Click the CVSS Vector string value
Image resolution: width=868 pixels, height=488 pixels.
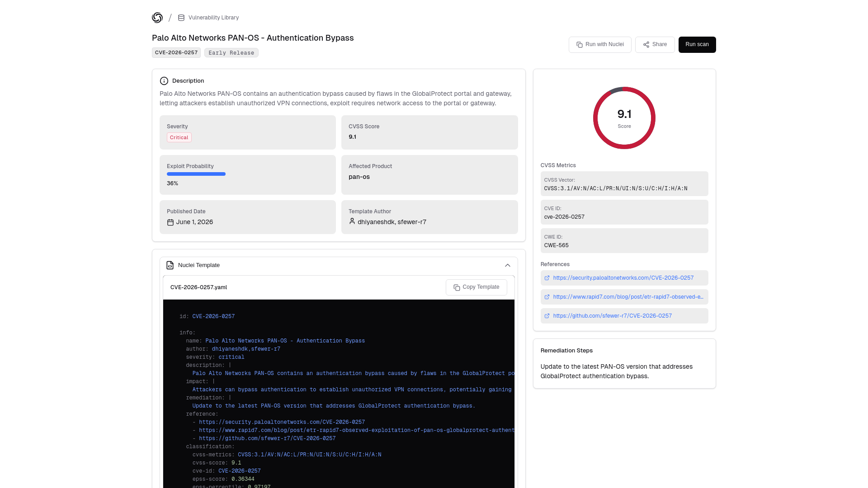tap(616, 188)
